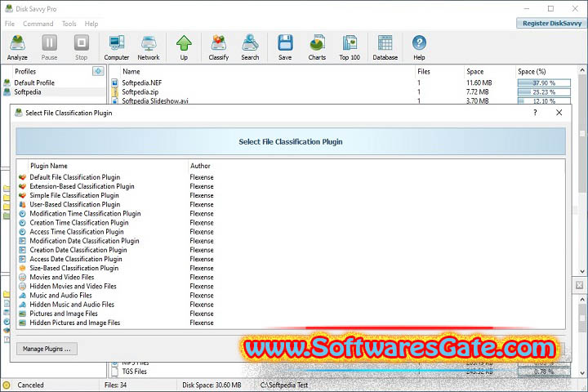Select Hidden Movies and Video Files row

tap(291, 286)
